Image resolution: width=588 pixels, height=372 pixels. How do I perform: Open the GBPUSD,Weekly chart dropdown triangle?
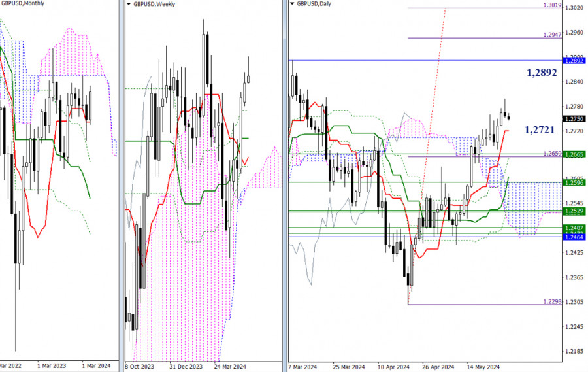coord(129,4)
